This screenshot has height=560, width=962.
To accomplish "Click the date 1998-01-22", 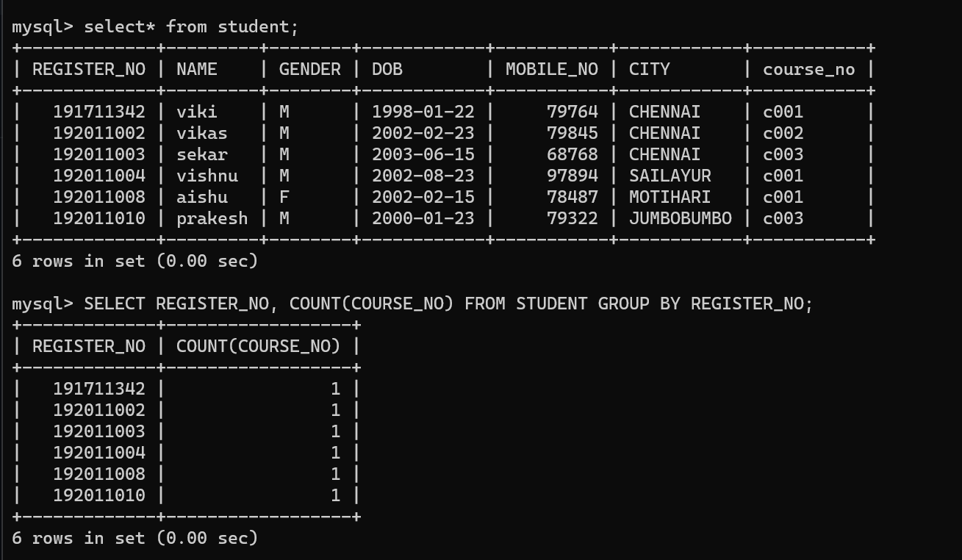I will pyautogui.click(x=423, y=112).
